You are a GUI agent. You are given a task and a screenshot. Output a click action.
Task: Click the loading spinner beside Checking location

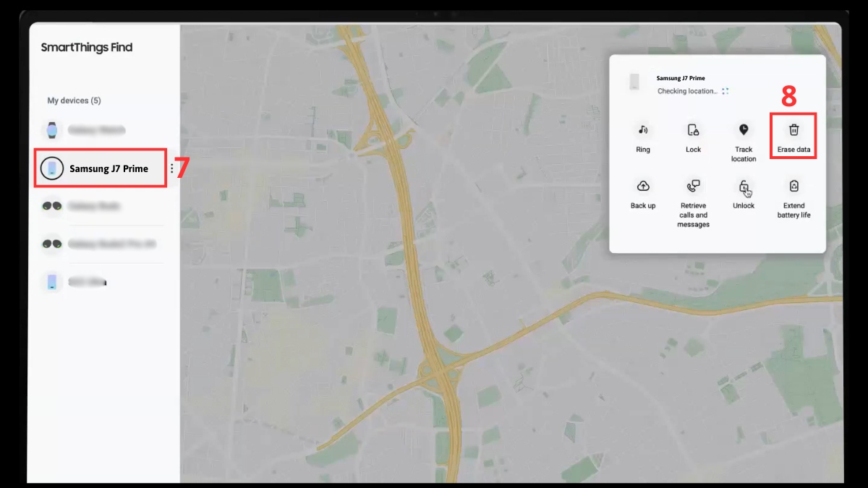[x=726, y=91]
